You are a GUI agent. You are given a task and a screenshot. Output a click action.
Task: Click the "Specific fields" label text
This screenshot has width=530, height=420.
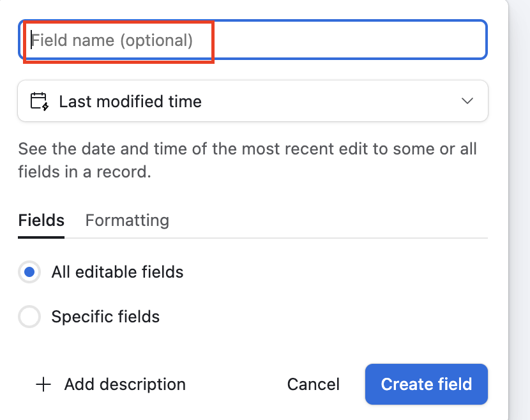coord(105,317)
